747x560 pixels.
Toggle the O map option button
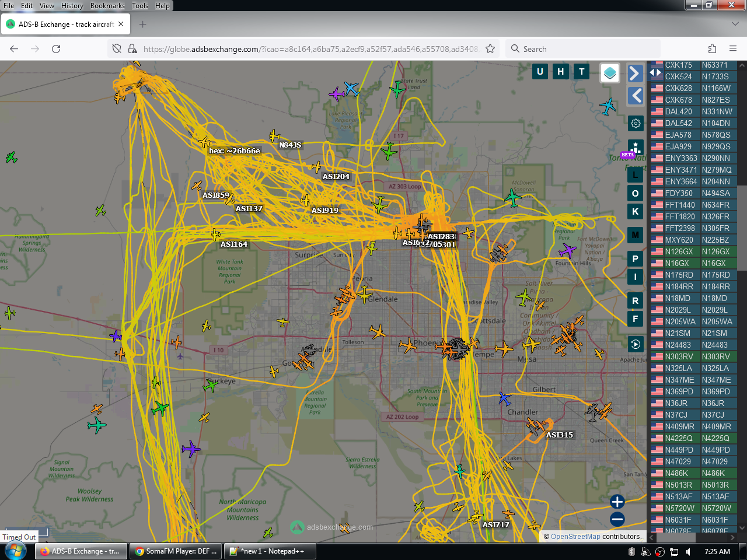(636, 193)
